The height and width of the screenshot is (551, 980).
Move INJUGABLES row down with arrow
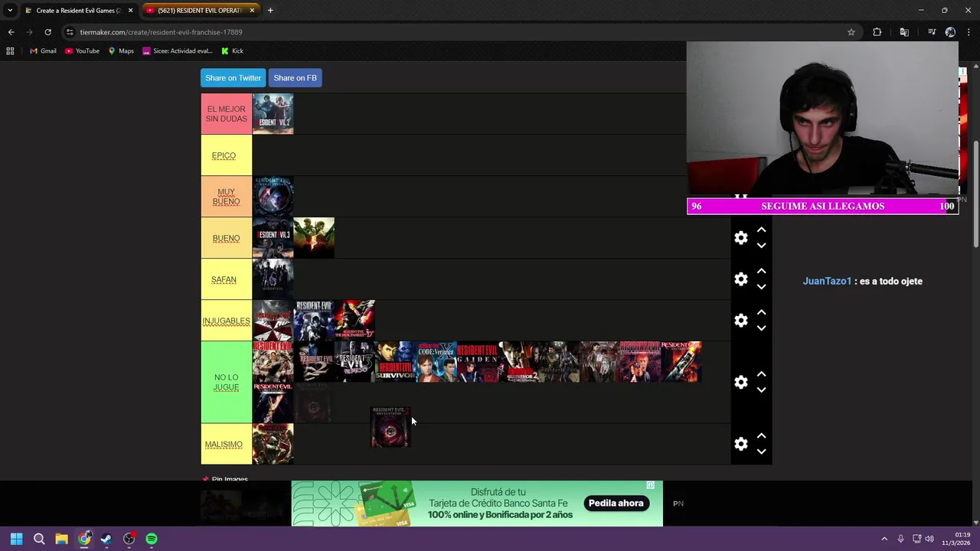click(x=761, y=328)
